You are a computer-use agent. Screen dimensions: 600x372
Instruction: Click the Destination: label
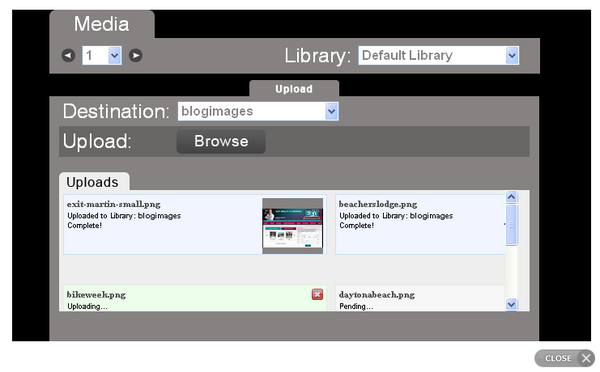point(116,111)
